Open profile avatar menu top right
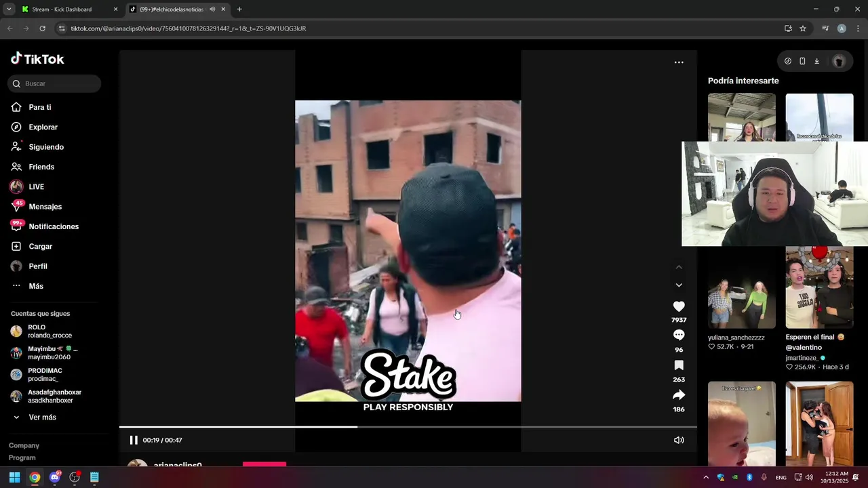This screenshot has height=488, width=868. (839, 61)
